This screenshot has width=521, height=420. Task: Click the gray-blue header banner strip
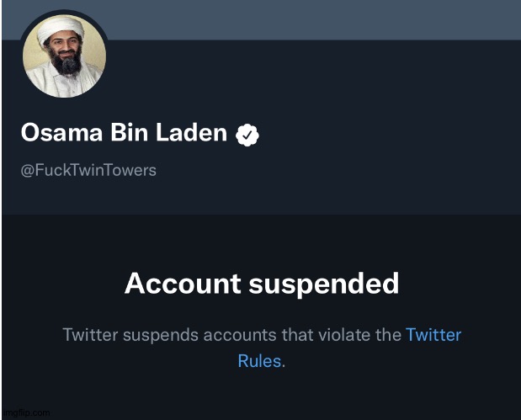(311, 19)
